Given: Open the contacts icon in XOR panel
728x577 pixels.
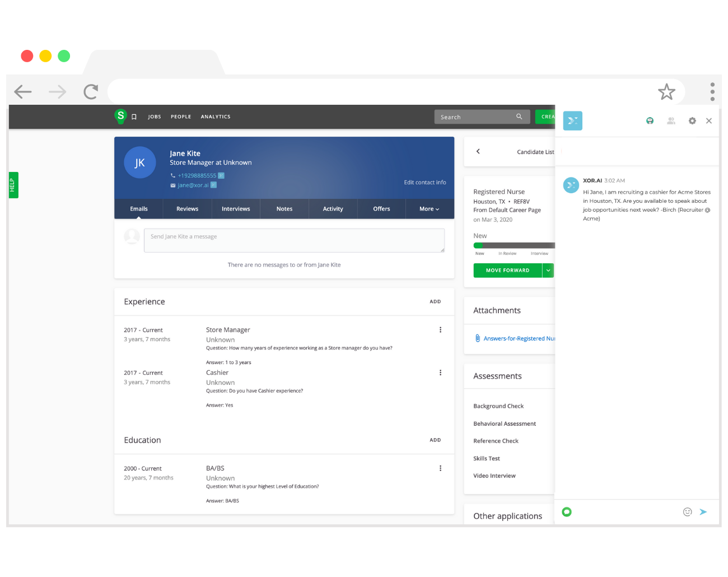Looking at the screenshot, I should tap(671, 121).
